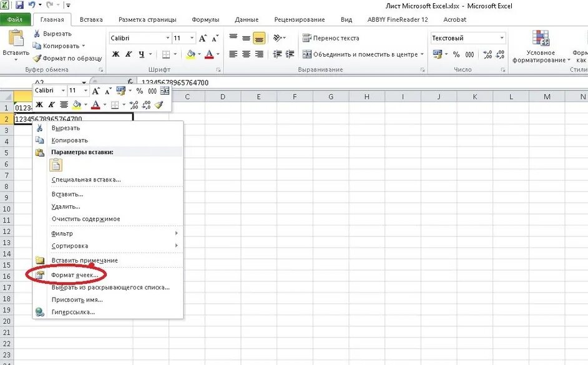Open the ABBYY FineReader 12 tab
Screen dimensions: 588x365
(x=398, y=19)
